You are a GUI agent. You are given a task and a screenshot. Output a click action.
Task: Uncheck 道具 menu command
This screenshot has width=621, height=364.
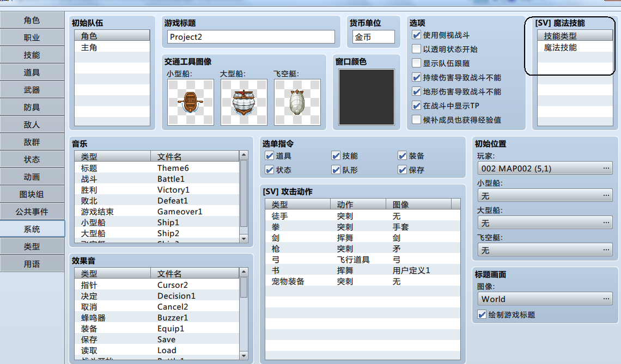pos(269,156)
